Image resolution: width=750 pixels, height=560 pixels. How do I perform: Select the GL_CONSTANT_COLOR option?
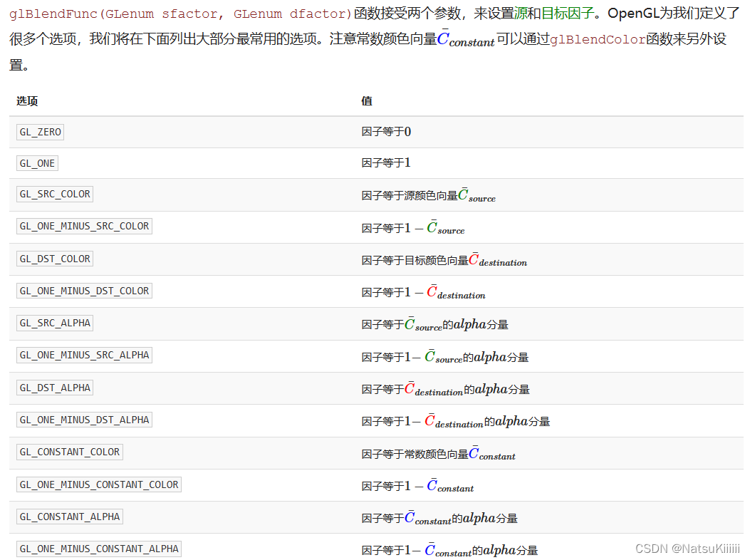tap(69, 451)
